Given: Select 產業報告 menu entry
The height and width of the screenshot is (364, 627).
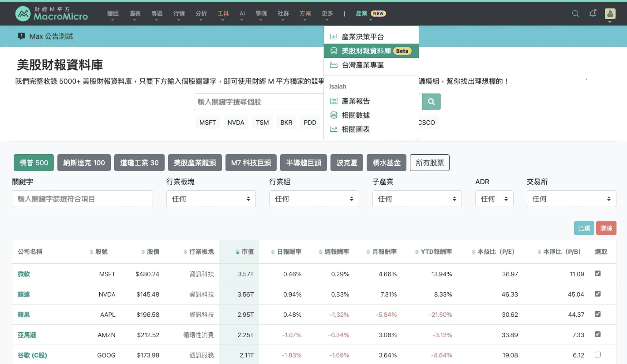Looking at the screenshot, I should point(371,101).
